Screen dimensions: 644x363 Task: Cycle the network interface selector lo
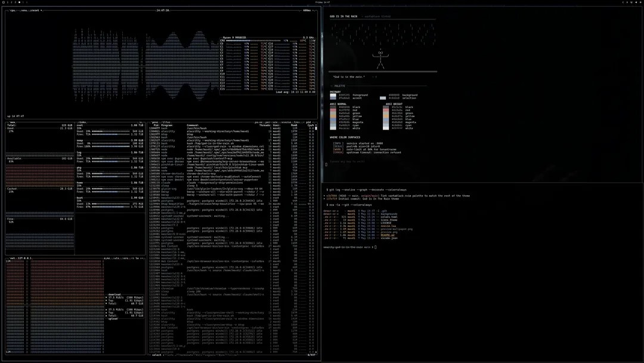coord(137,258)
